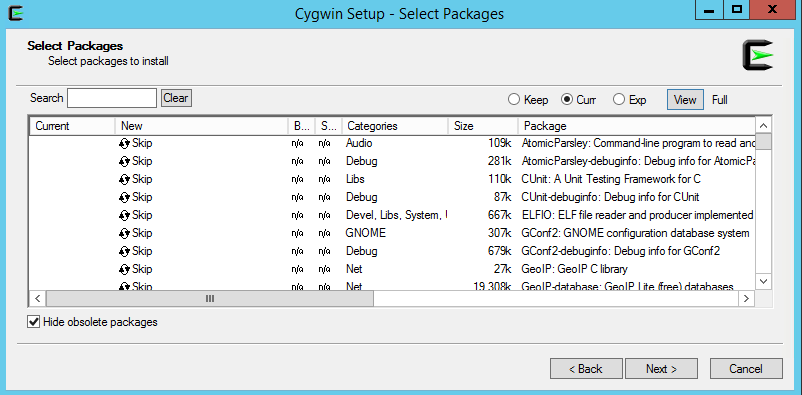This screenshot has height=395, width=802.
Task: Cycle the ELFIO package install state icon
Action: point(124,215)
